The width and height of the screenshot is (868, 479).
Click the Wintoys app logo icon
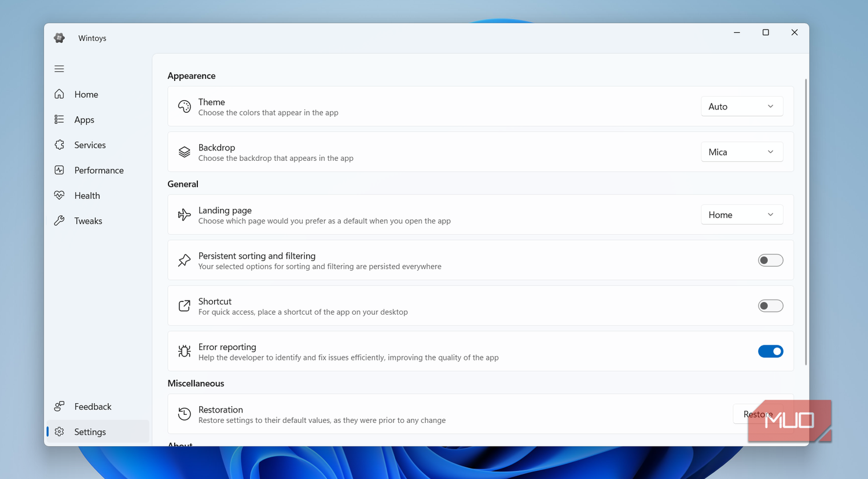point(60,38)
